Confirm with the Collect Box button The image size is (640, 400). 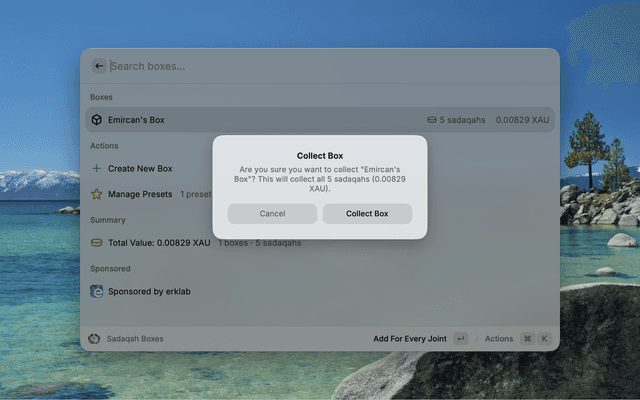[x=367, y=214]
